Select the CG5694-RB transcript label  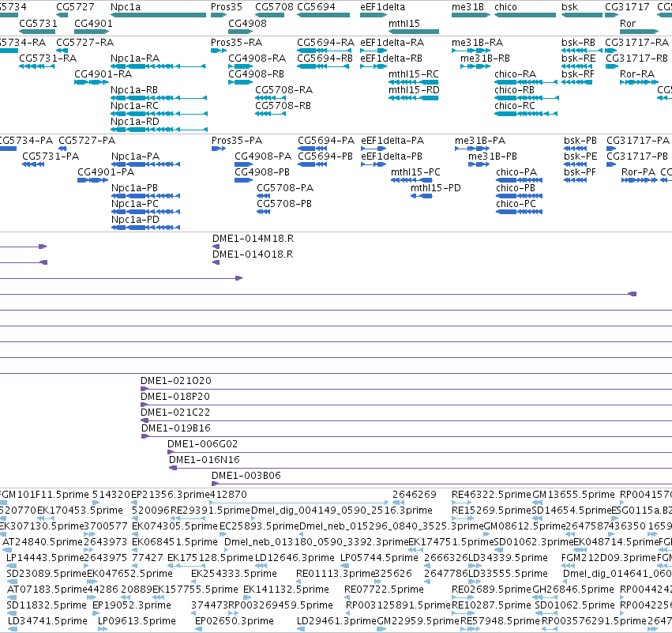[x=325, y=58]
